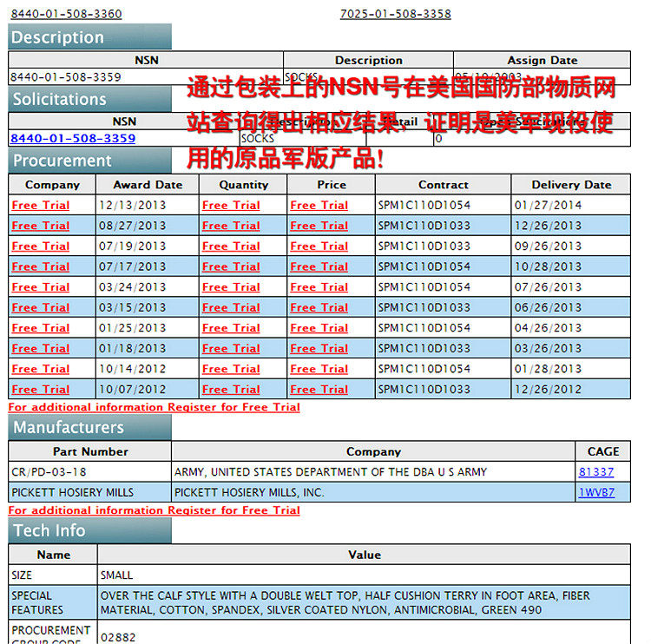Click Register for Free Trial link below Manufacturers table
Screen dimensions: 651x644
(x=154, y=510)
